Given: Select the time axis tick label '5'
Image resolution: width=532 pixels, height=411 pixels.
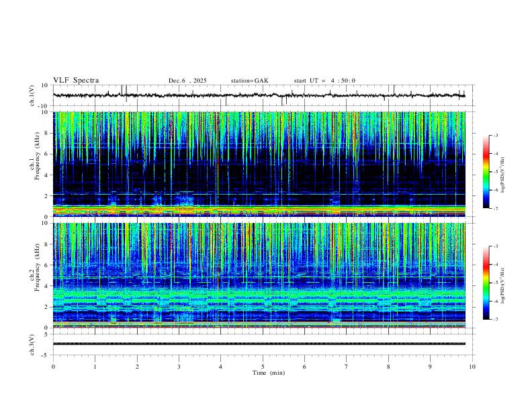Looking at the screenshot, I should click(263, 367).
